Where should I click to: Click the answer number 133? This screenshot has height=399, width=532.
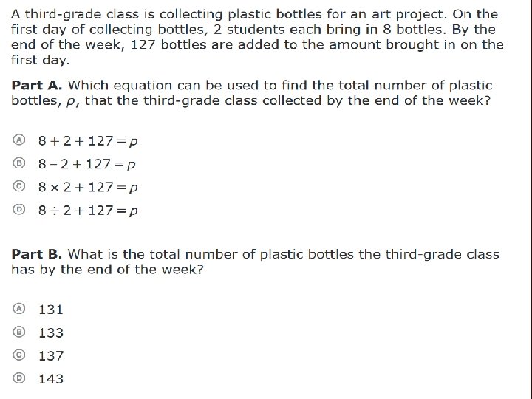(51, 333)
